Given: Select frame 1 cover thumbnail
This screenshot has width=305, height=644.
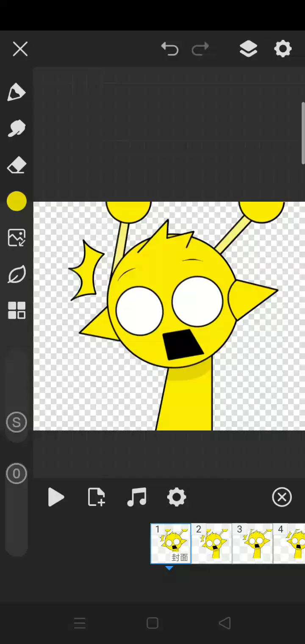Looking at the screenshot, I should point(171,544).
